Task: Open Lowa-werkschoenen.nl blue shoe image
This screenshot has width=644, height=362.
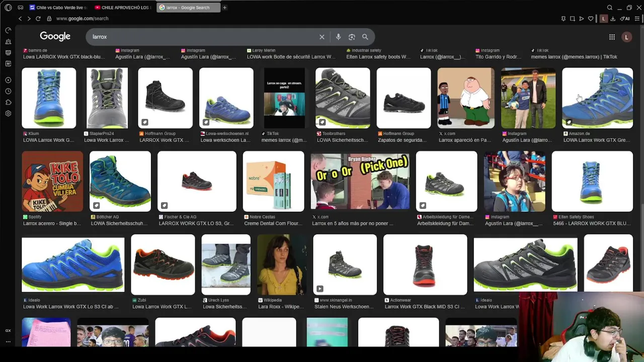Action: click(x=226, y=98)
